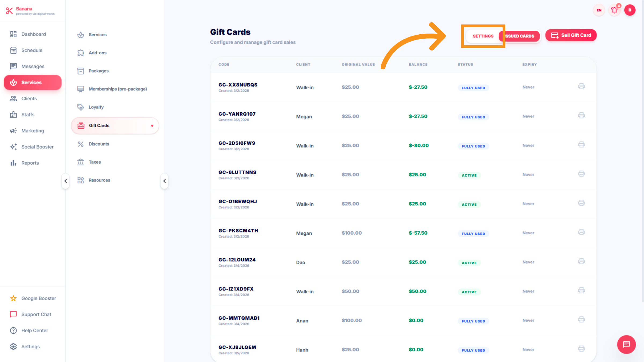Switch to the Settings toggle tab
Screen dimensions: 644x362
pyautogui.click(x=483, y=36)
